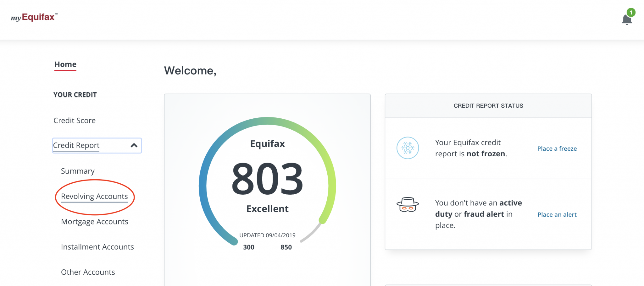Click the Place an alert link
644x286 pixels.
pyautogui.click(x=557, y=215)
